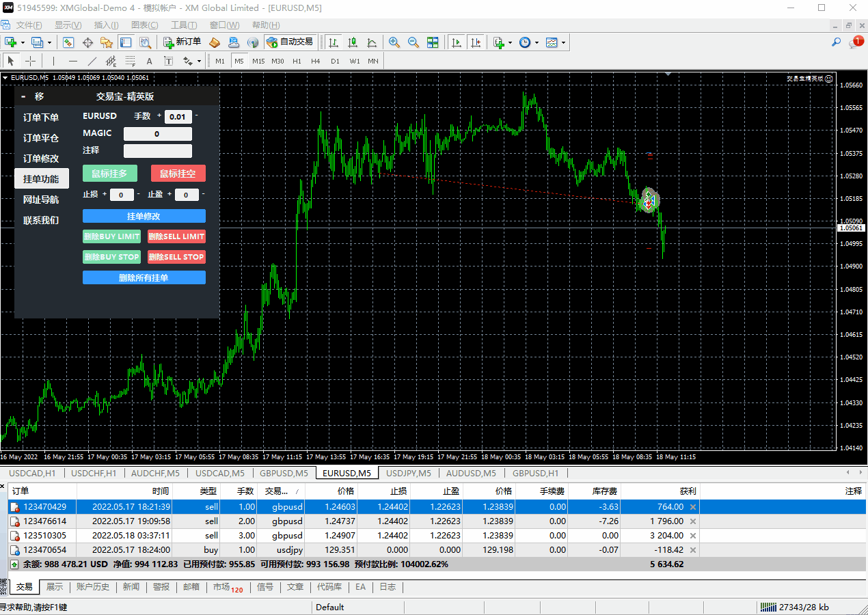Switch to the H1 timeframe
This screenshot has height=615, width=868.
point(297,61)
